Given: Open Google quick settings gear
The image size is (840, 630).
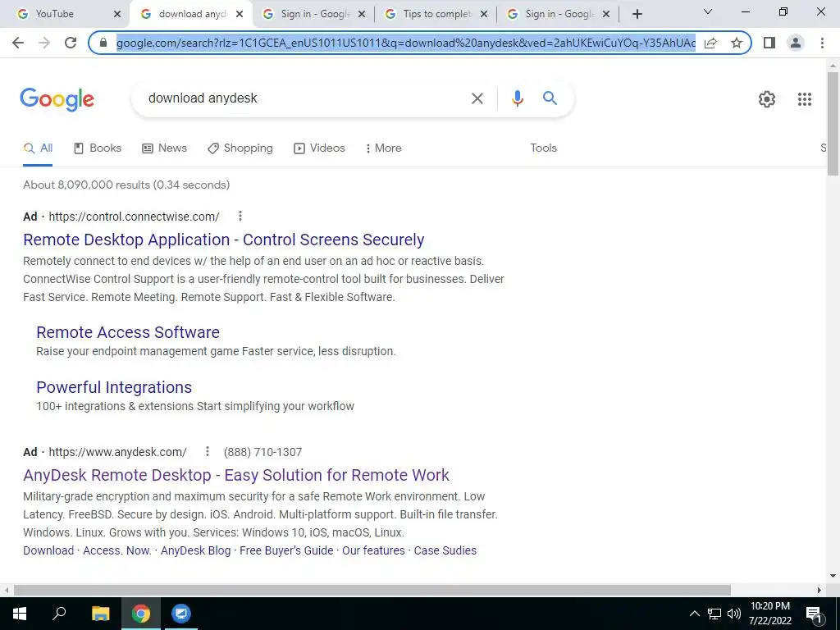Looking at the screenshot, I should pyautogui.click(x=767, y=99).
